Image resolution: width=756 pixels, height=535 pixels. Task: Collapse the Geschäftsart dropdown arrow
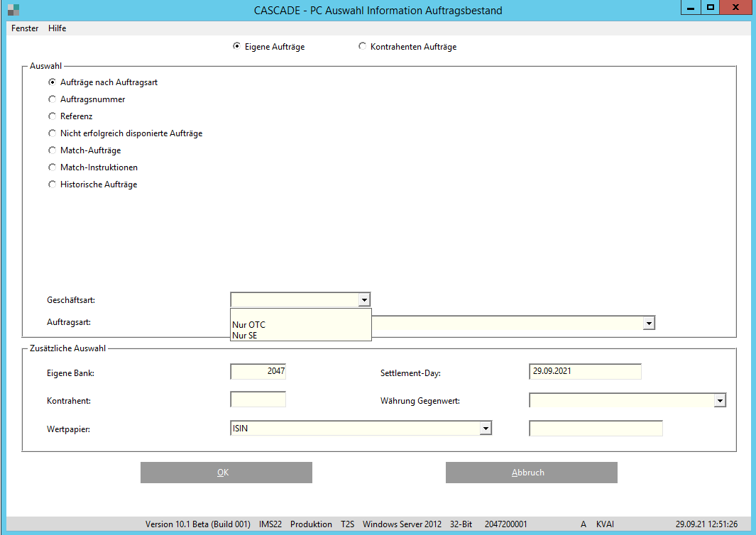pos(364,300)
